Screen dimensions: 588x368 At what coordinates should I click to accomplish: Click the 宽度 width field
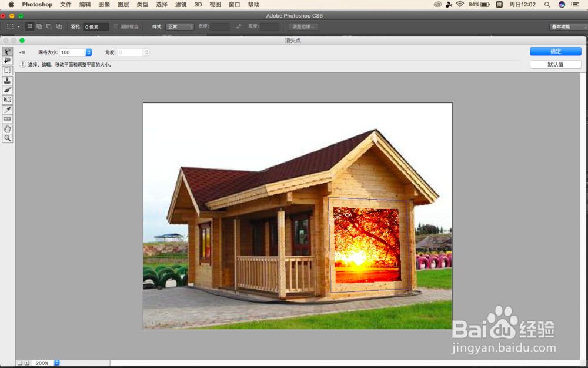[220, 26]
